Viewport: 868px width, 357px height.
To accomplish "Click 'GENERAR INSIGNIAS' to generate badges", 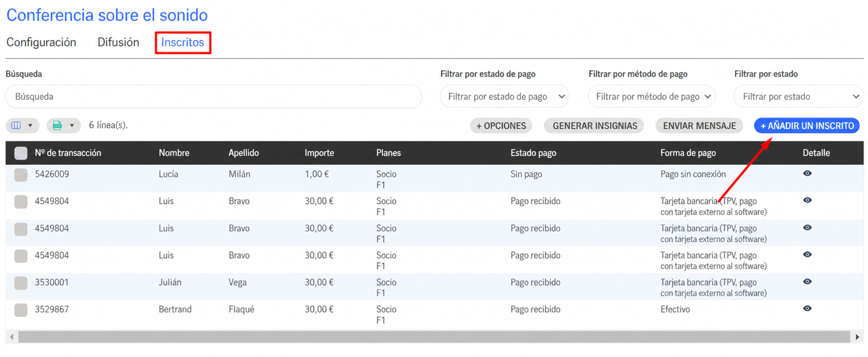I will click(x=595, y=126).
